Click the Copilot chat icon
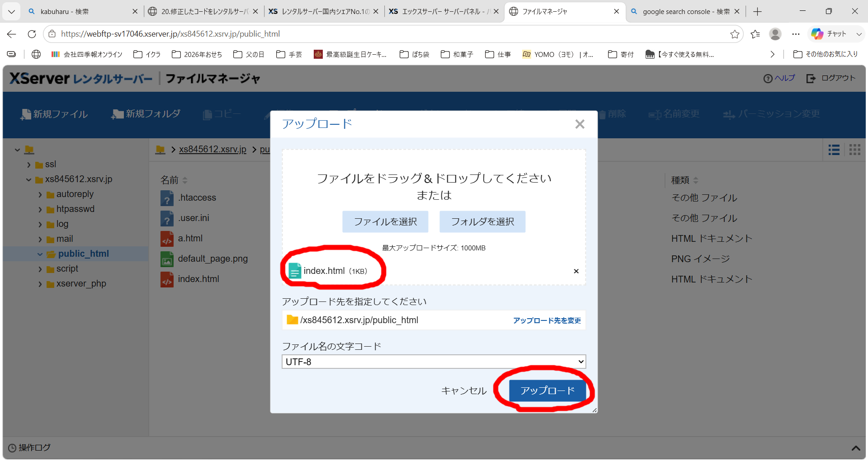 pyautogui.click(x=817, y=34)
